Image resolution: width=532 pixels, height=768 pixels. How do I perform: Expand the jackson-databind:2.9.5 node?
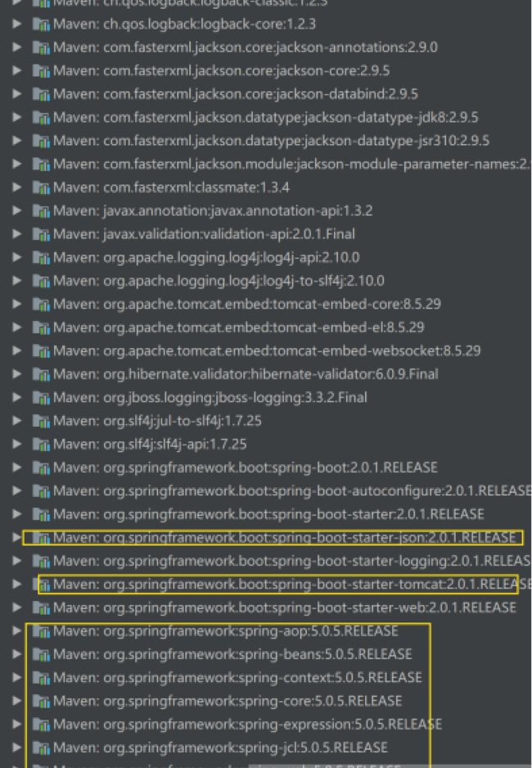[16, 93]
